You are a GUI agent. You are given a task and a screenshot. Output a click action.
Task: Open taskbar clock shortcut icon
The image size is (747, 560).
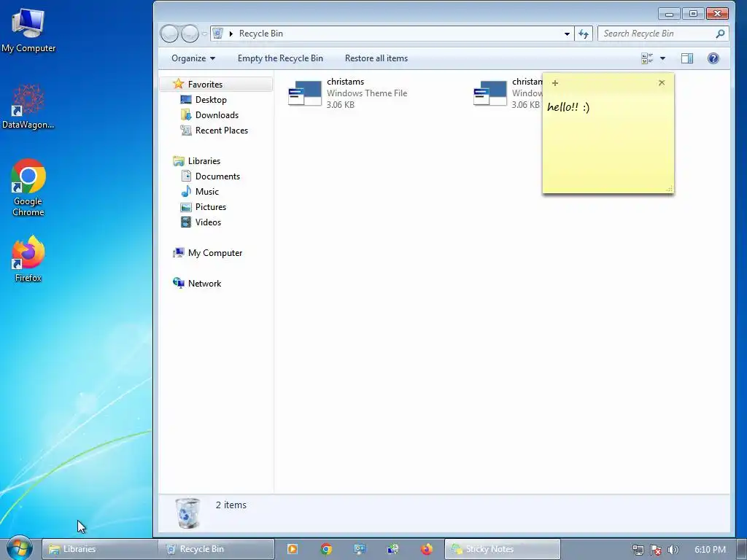pyautogui.click(x=393, y=549)
